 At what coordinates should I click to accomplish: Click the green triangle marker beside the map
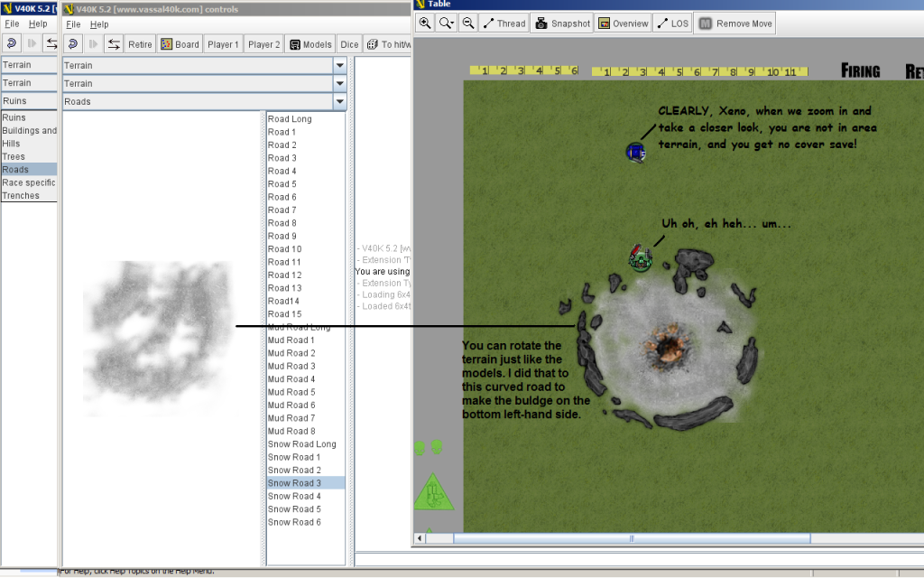434,491
